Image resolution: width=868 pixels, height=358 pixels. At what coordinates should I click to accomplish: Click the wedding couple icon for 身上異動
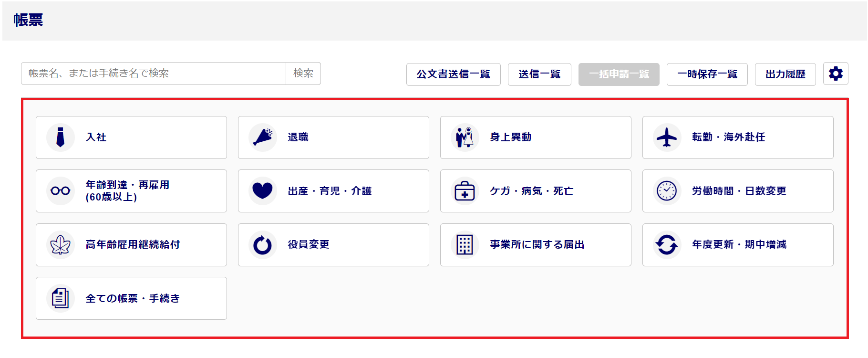[465, 137]
